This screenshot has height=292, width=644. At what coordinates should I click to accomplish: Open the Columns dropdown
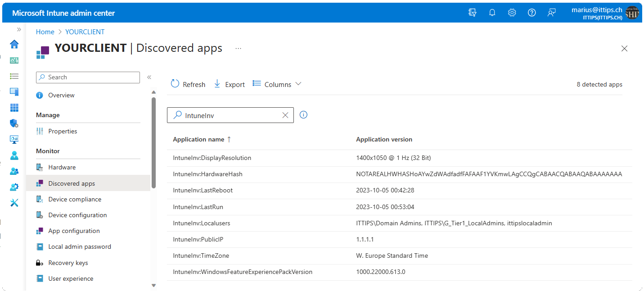(x=277, y=84)
